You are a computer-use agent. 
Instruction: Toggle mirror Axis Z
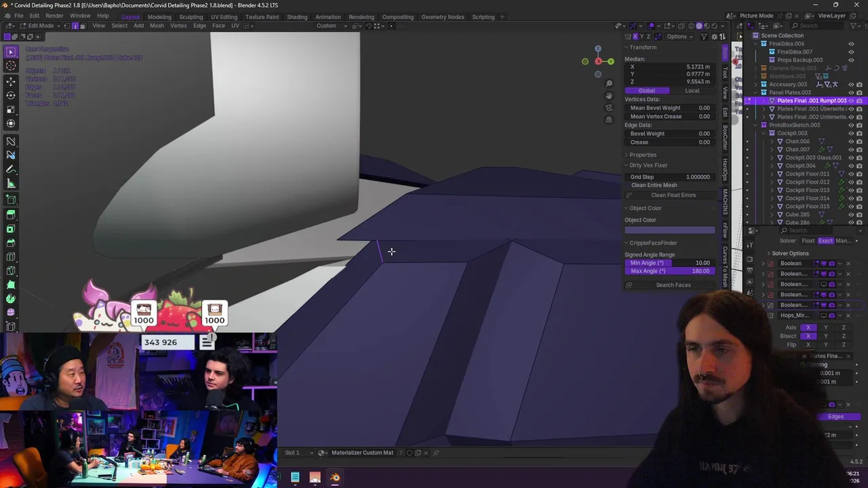point(844,327)
